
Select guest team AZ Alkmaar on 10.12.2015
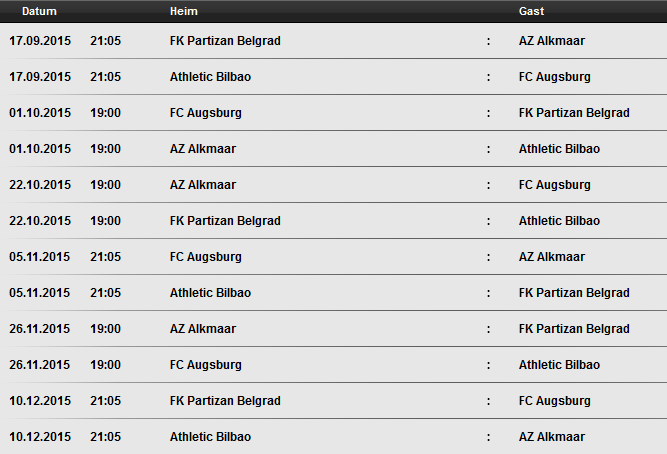coord(552,437)
